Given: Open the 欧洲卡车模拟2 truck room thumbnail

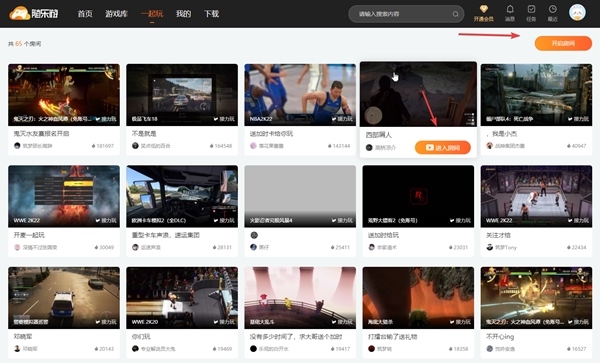Looking at the screenshot, I should (182, 196).
